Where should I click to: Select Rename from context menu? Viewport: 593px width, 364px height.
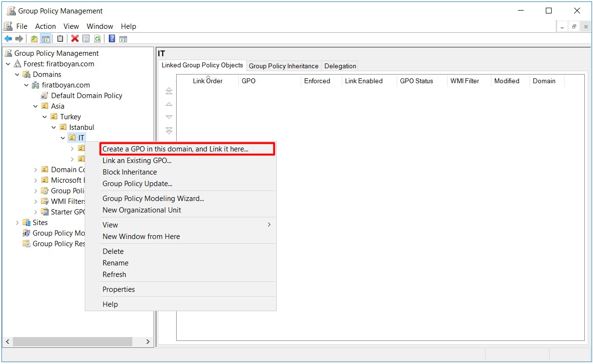tap(180, 263)
